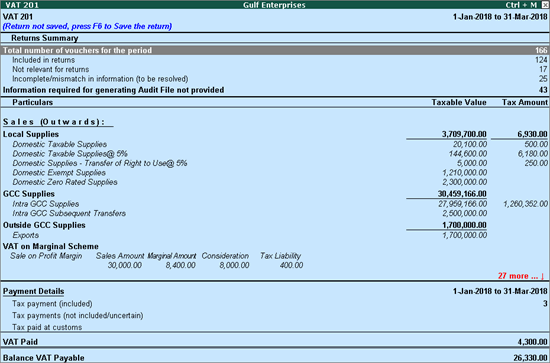Click the Balance VAT Payable amount 26,330.00
This screenshot has height=363, width=550.
[x=530, y=358]
